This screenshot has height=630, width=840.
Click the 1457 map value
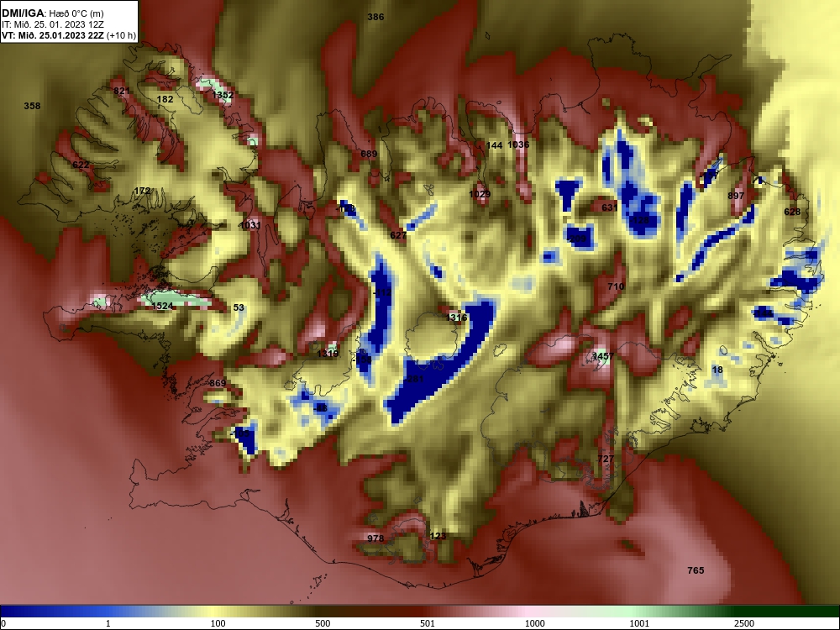(x=602, y=356)
